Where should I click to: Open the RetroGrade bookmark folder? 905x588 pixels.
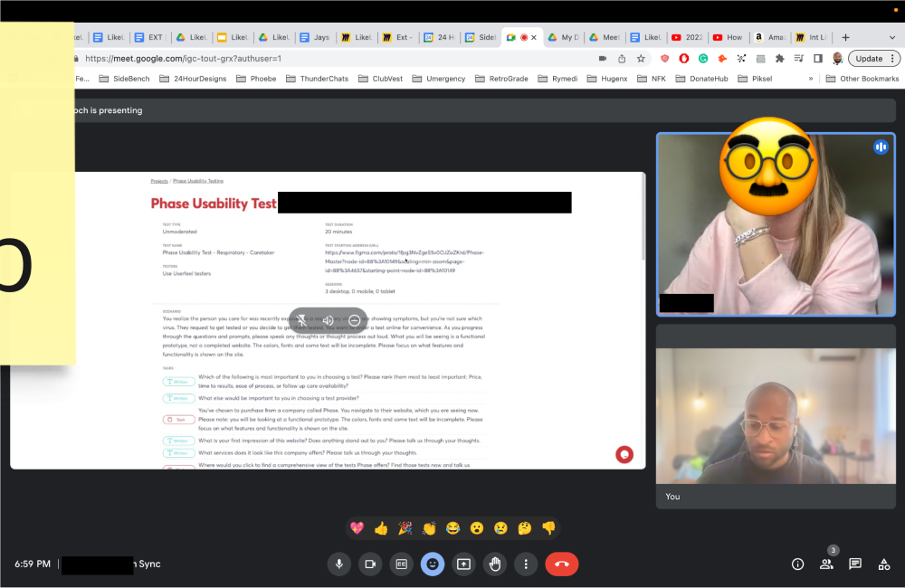coord(501,79)
